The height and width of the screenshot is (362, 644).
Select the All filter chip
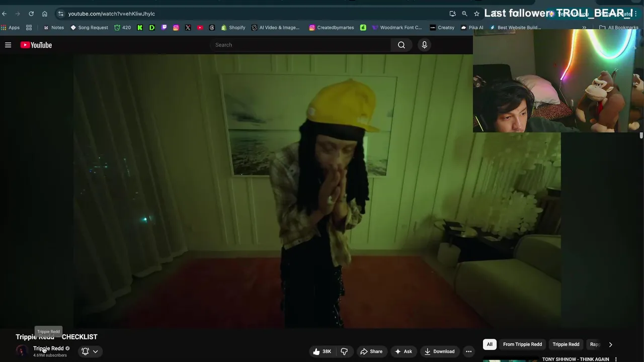click(490, 344)
